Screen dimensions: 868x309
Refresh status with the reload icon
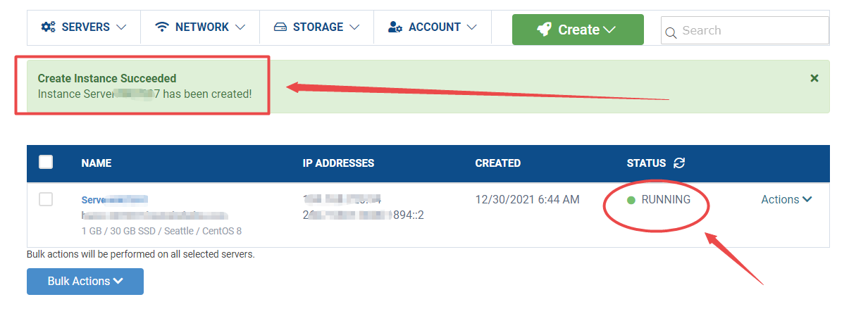(679, 163)
